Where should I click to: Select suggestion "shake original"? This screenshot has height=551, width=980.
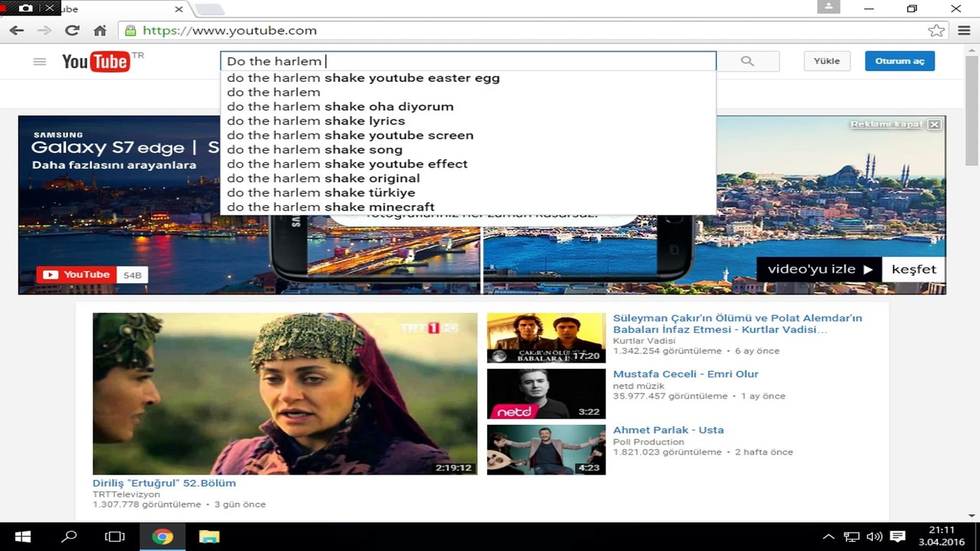(x=468, y=178)
